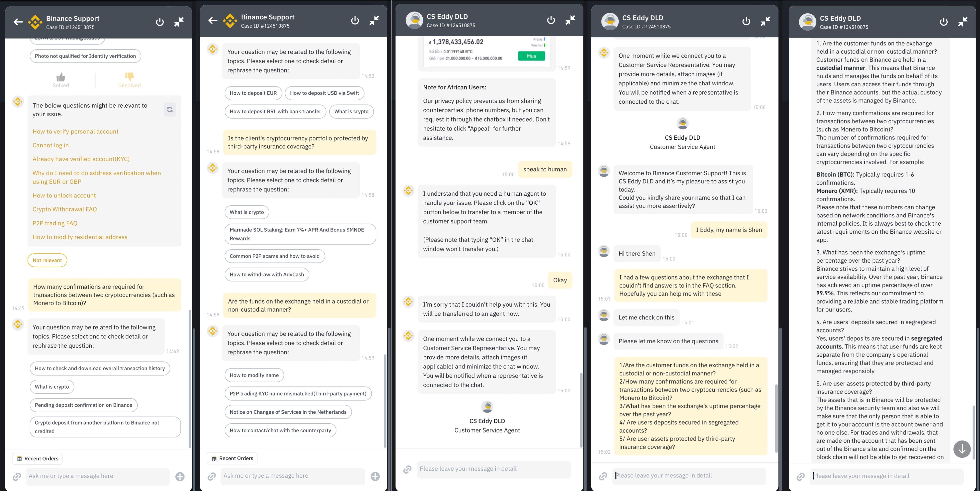Viewport: 980px width, 491px height.
Task: Click scrollbar in third chat panel
Action: 581,410
